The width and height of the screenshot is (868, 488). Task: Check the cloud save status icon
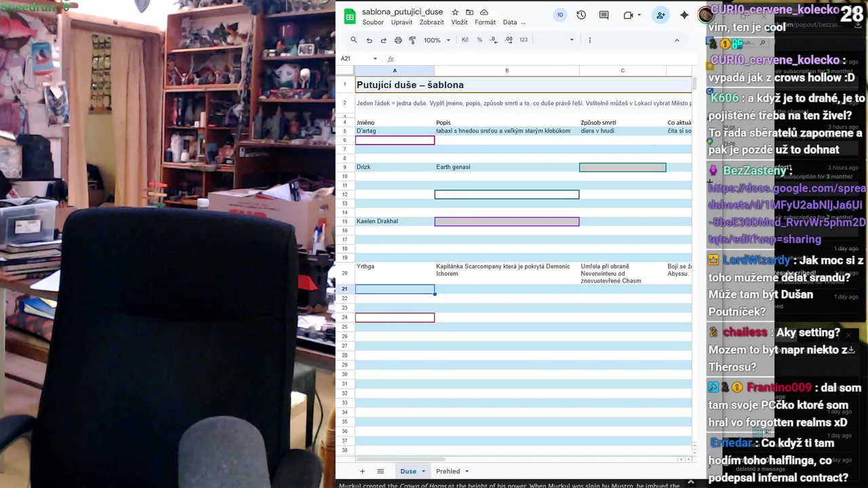(x=484, y=12)
